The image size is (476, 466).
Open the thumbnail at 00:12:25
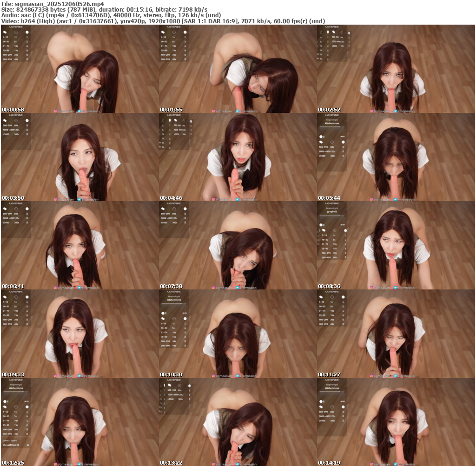tap(79, 422)
